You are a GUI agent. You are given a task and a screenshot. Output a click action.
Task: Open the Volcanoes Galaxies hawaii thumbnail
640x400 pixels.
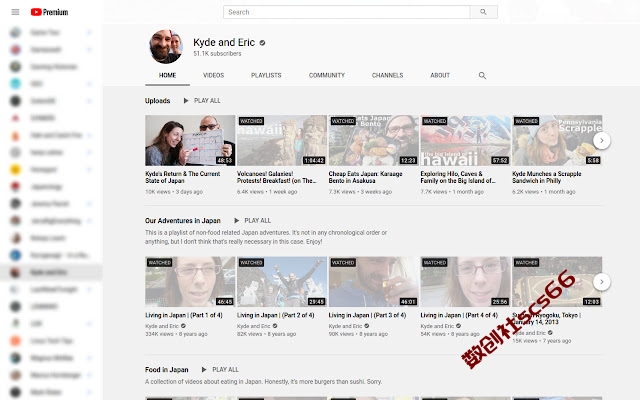[x=282, y=140]
